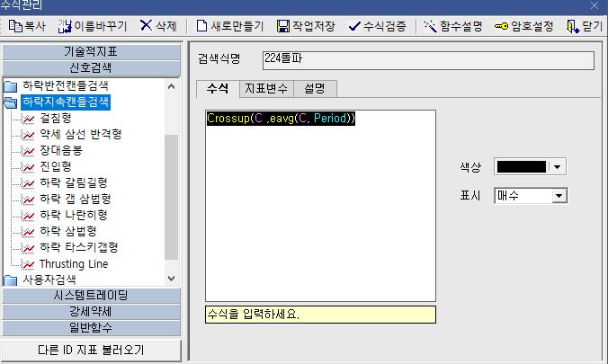This screenshot has height=364, width=608.
Task: Click the 복사 copy icon
Action: pyautogui.click(x=15, y=26)
